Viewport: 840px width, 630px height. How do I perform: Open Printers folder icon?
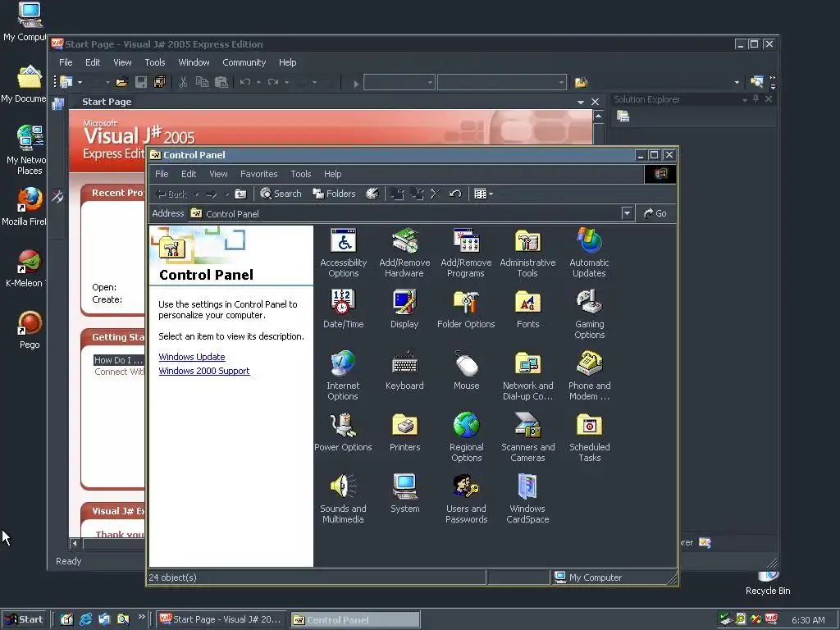click(404, 431)
